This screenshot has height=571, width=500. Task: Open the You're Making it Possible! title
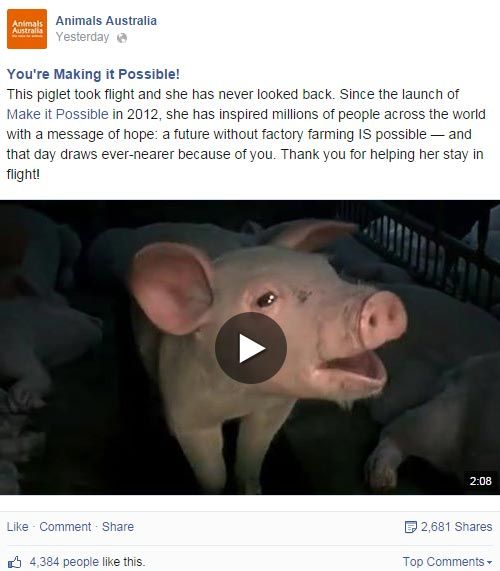[x=93, y=74]
